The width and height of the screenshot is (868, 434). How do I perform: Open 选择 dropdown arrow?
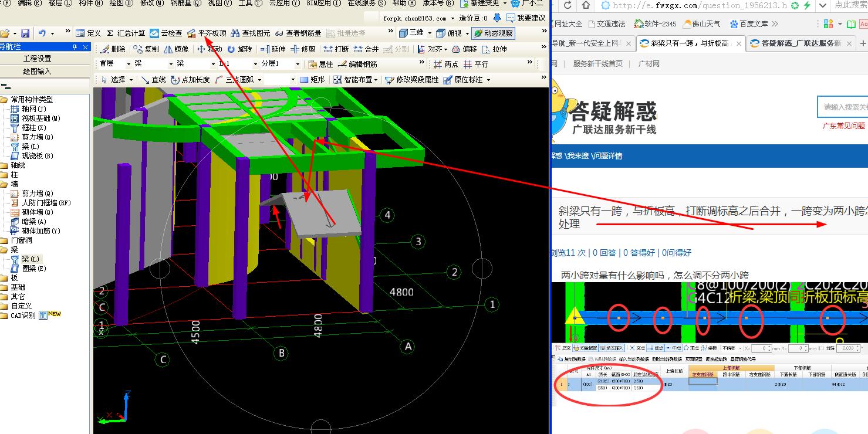(131, 79)
